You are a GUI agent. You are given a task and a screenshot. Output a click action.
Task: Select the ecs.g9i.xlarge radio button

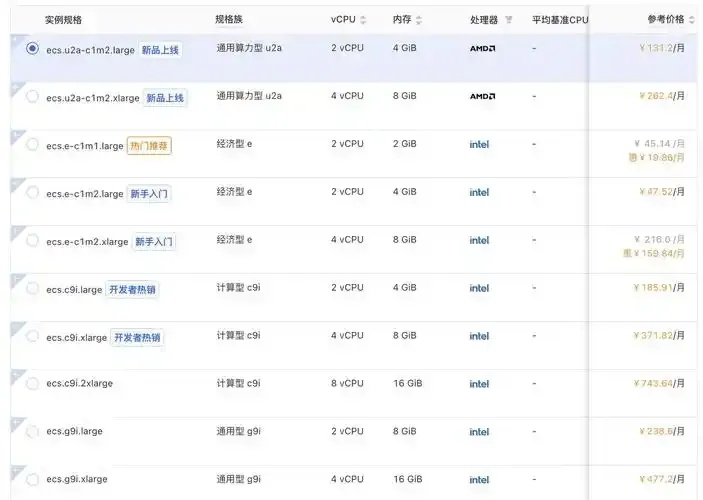tap(32, 480)
